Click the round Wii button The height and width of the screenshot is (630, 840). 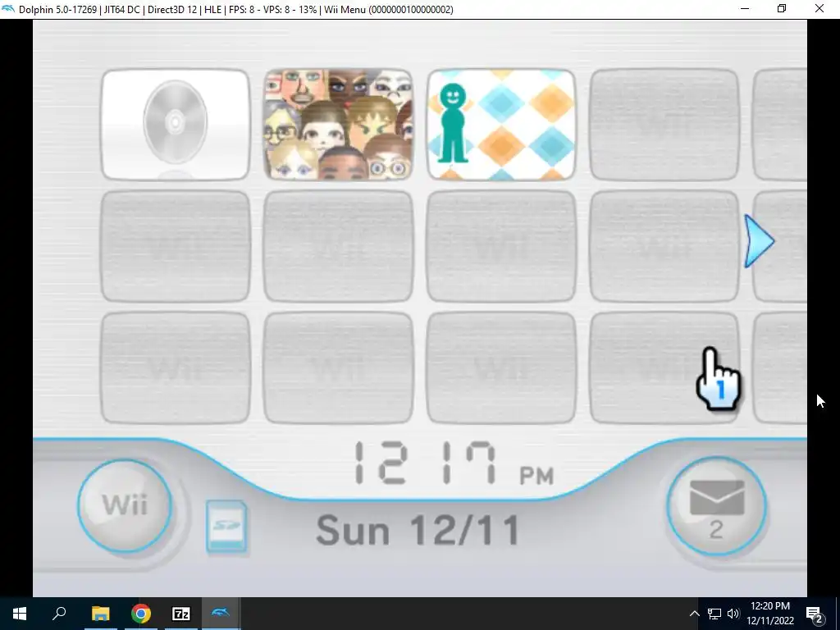point(125,505)
